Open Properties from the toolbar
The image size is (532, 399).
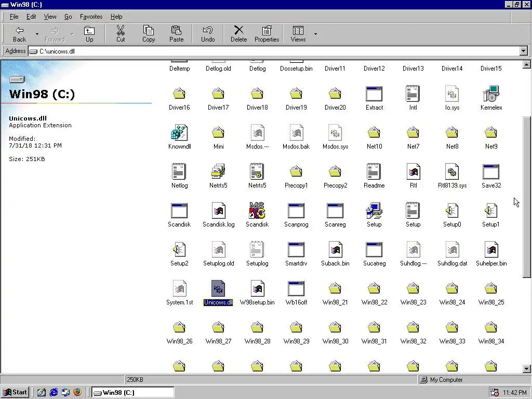coord(267,34)
